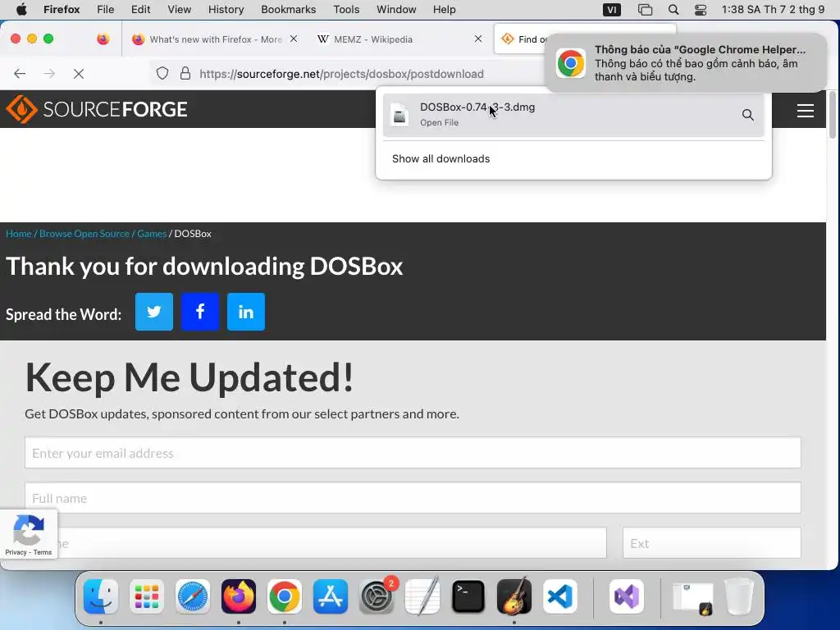Image resolution: width=840 pixels, height=630 pixels.
Task: Open the VI input source menu
Action: 612,10
